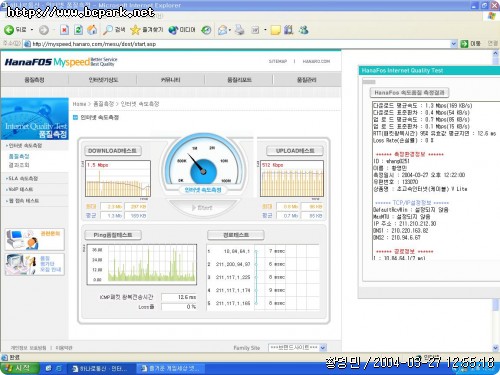This screenshot has height=375, width=500.
Task: Open the Windows Start menu
Action: point(19,368)
